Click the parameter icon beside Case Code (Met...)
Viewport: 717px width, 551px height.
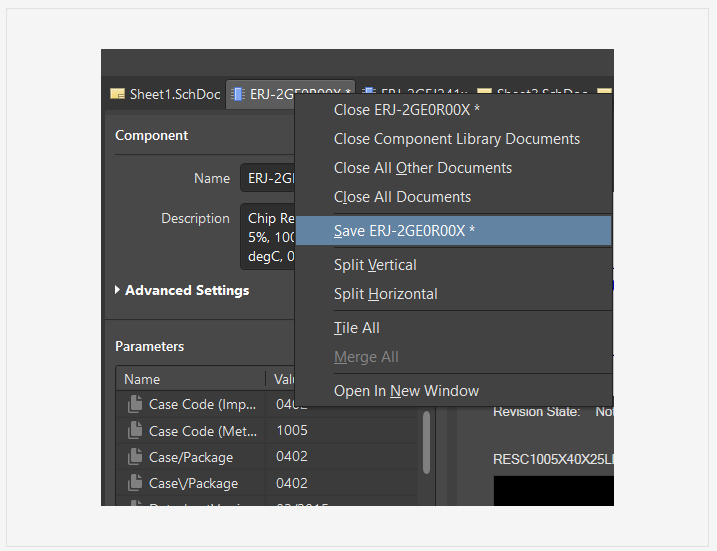click(135, 430)
